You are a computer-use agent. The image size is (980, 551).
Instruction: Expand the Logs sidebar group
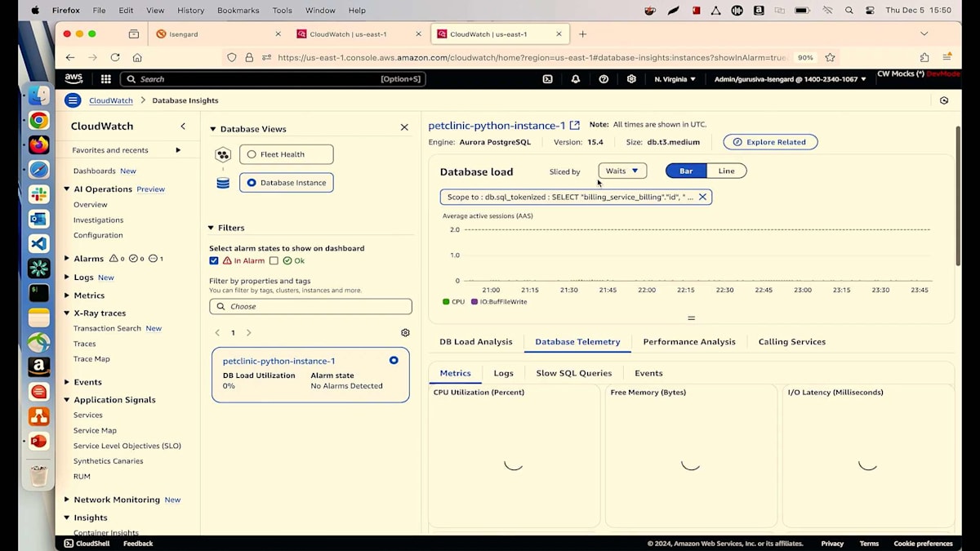(67, 278)
